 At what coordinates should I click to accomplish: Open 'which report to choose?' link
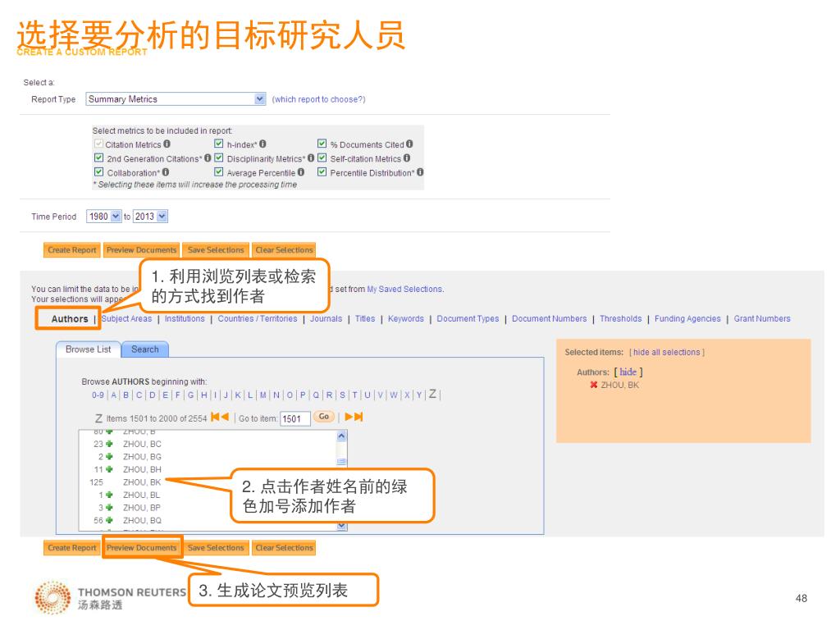[319, 99]
